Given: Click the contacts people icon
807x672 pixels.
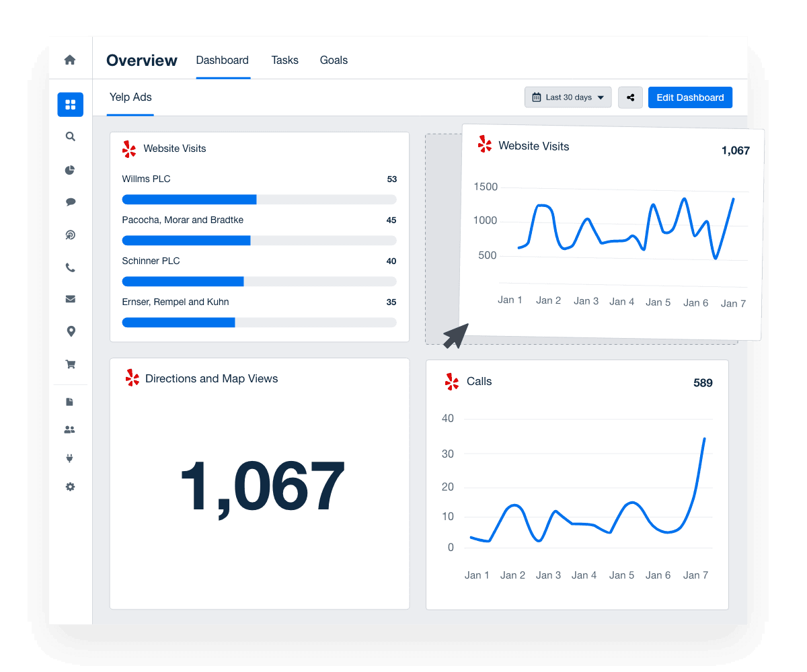Looking at the screenshot, I should (x=70, y=429).
